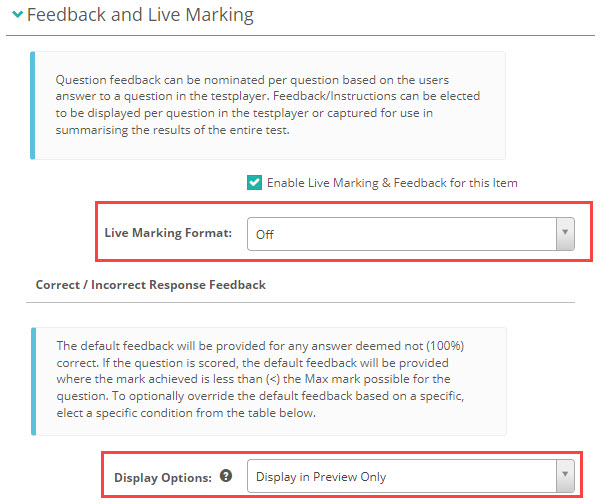600x504 pixels.
Task: Click the "Off" value in Live Marking Format
Action: coord(265,234)
